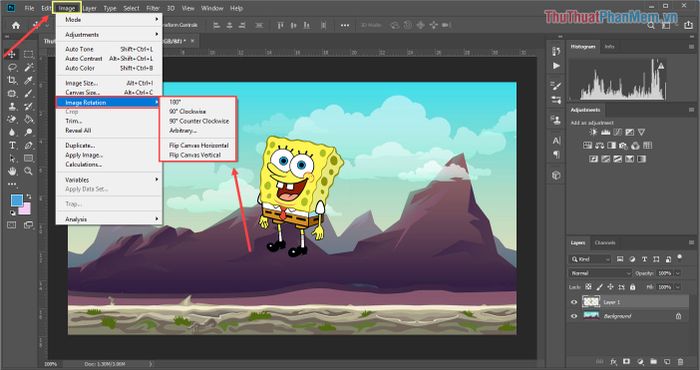The image size is (700, 370).
Task: Click the layer style fx icon
Action: 613,362
